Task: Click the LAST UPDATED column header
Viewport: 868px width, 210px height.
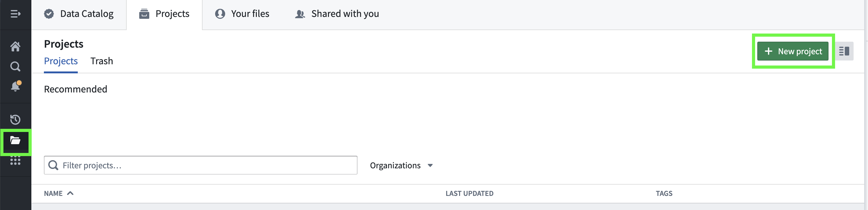Action: [469, 193]
